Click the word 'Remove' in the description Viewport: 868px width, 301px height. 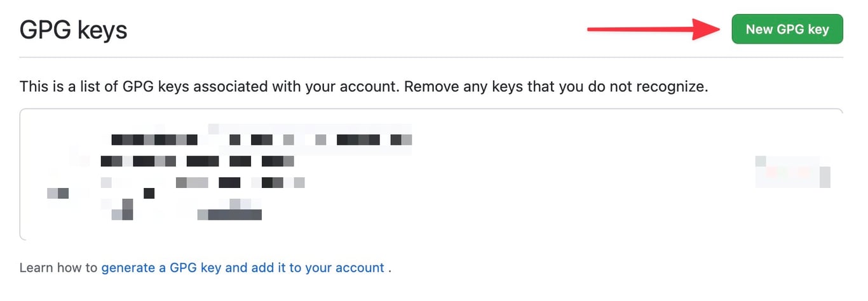point(428,86)
